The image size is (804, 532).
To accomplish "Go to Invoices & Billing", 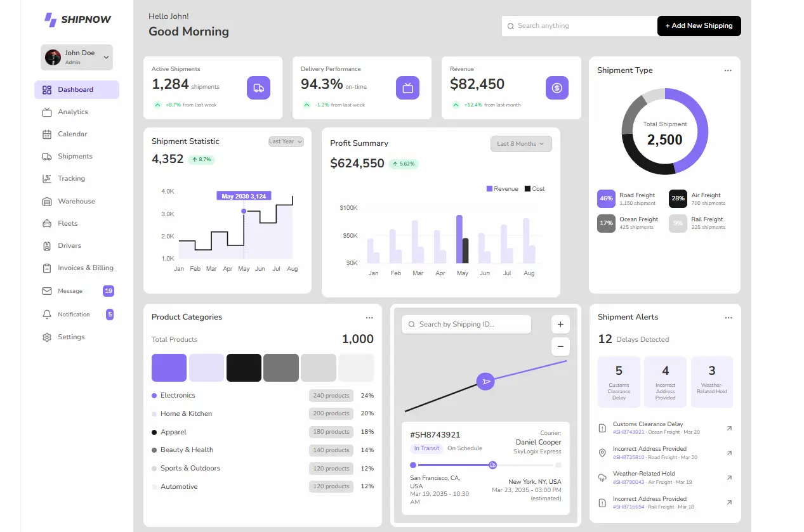I will click(x=77, y=268).
